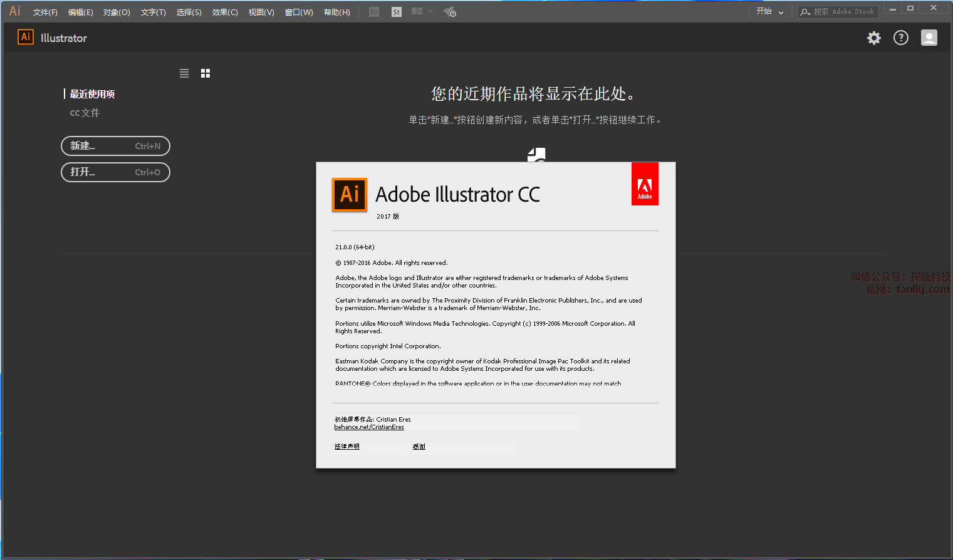Image resolution: width=953 pixels, height=560 pixels.
Task: Open the 窗口(W) menu
Action: point(299,13)
